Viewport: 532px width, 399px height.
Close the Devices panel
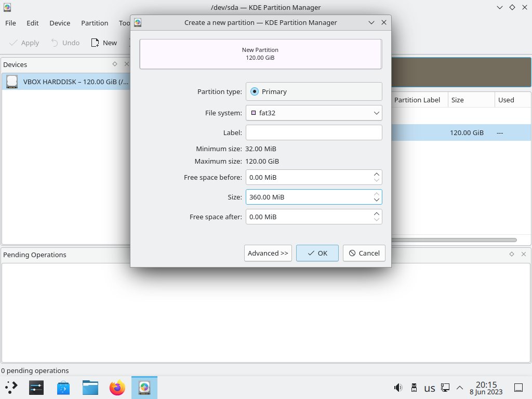[x=127, y=64]
